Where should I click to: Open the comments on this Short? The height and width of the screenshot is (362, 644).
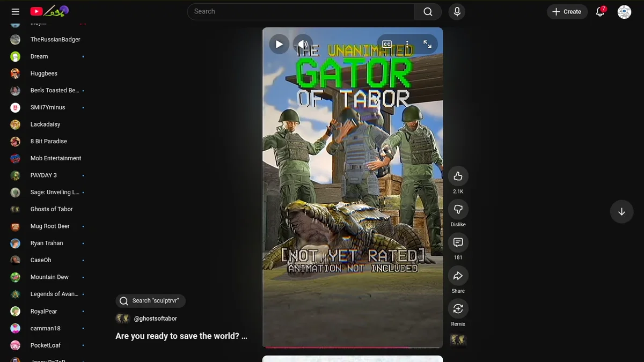[x=458, y=242]
